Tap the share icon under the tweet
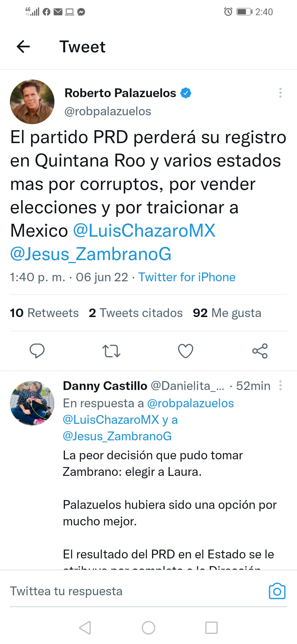Screen dimensions: 297x644 click(x=260, y=351)
